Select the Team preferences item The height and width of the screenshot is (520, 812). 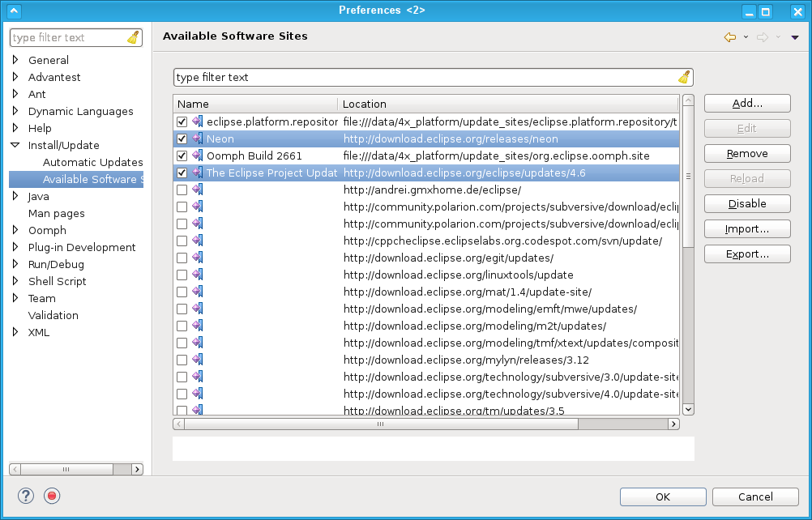tap(42, 299)
